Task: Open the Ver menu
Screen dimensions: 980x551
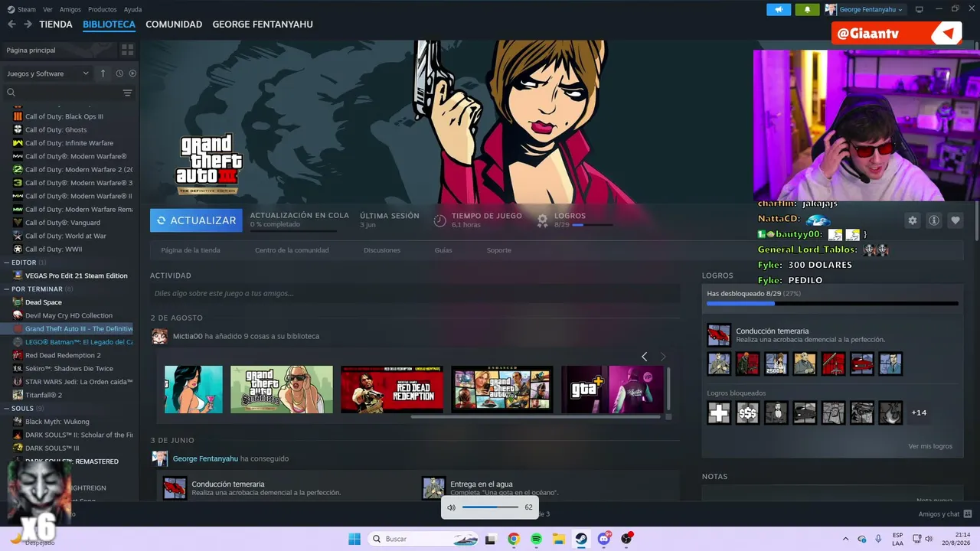Action: (47, 9)
